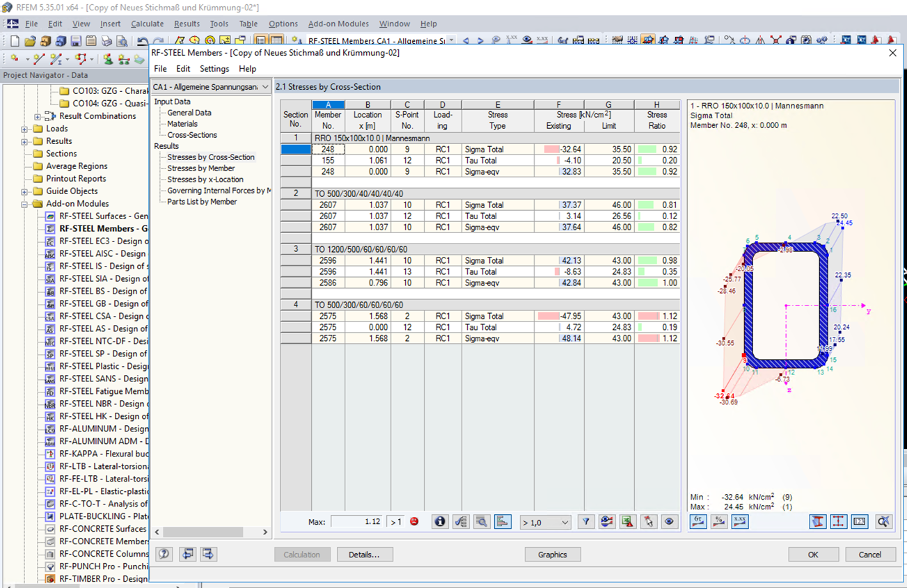The height and width of the screenshot is (588, 907).
Task: Open the info icon below the stress table
Action: point(440,522)
